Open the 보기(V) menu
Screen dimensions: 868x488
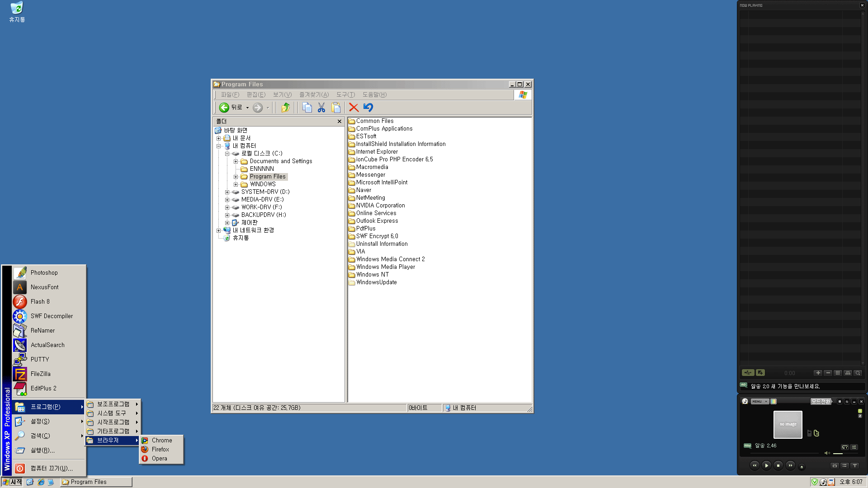pyautogui.click(x=282, y=94)
